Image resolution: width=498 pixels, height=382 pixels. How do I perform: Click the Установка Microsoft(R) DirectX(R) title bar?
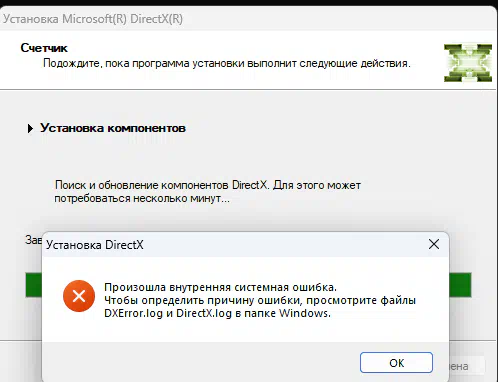pyautogui.click(x=249, y=19)
